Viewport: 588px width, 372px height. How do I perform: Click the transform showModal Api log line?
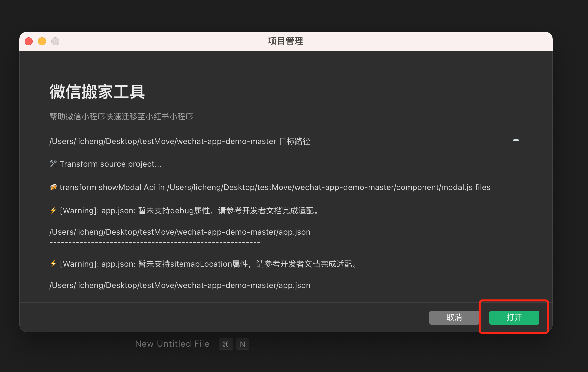click(x=270, y=187)
